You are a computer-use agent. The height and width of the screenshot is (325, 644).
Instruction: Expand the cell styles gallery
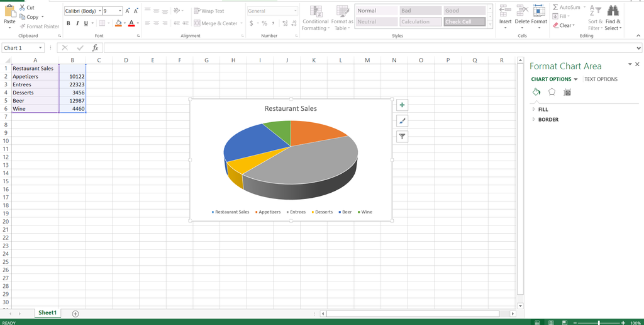[489, 25]
